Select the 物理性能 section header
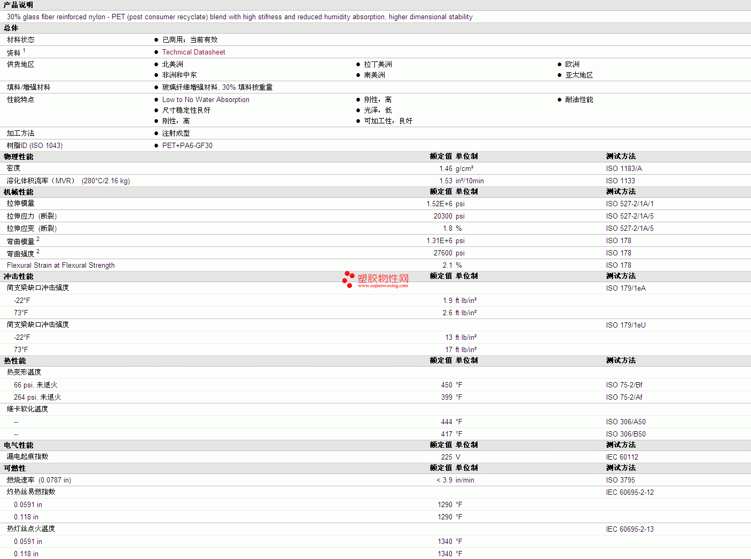The width and height of the screenshot is (751, 560). pyautogui.click(x=18, y=157)
